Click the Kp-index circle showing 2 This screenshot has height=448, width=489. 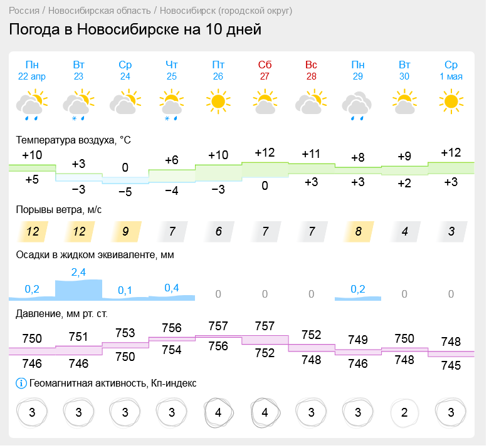tap(404, 412)
